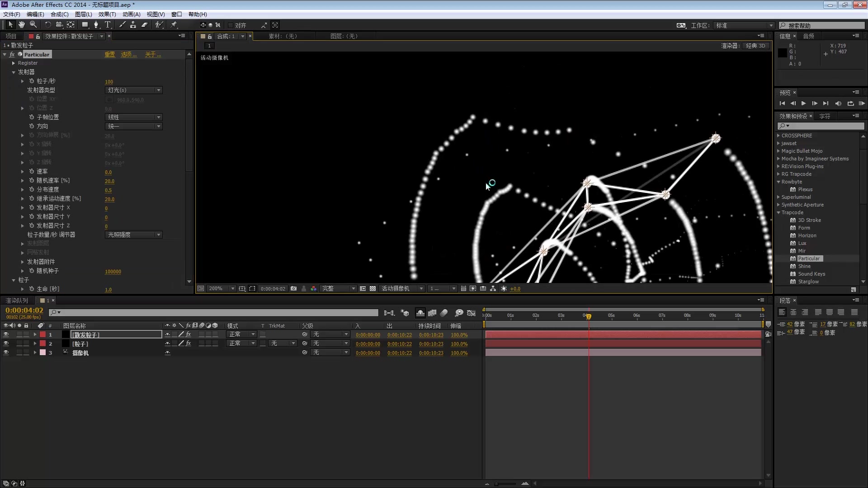Hide the 摄像机 layer with eye icon

tap(6, 352)
